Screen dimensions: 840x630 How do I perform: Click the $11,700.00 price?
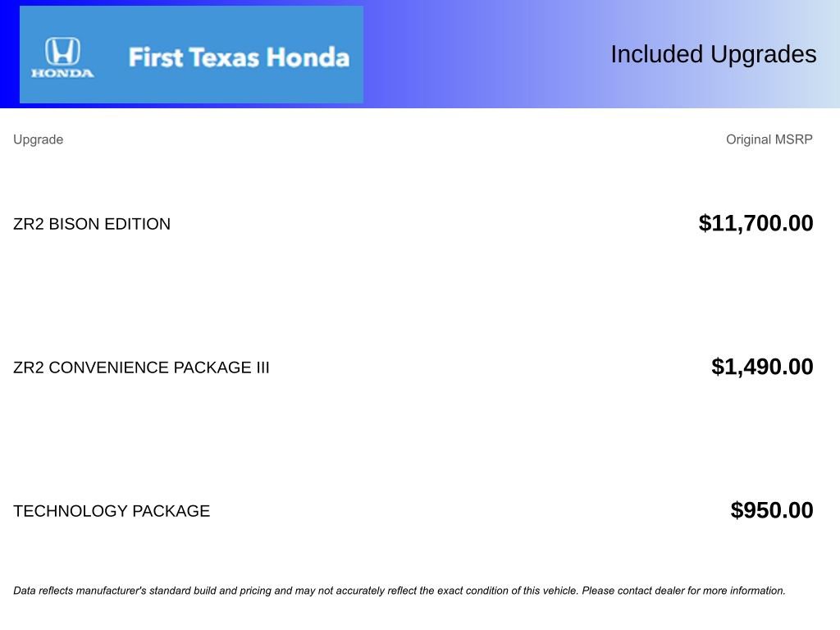pyautogui.click(x=756, y=223)
